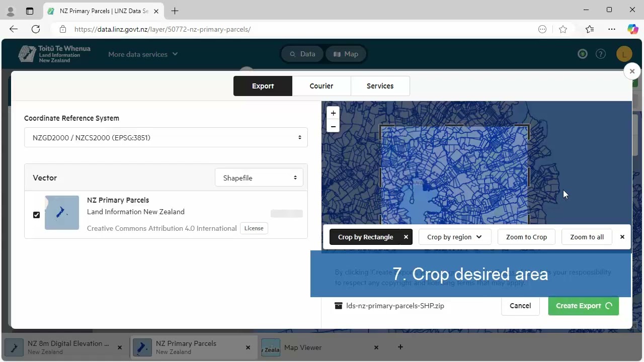Expand More data services menu

[143, 54]
